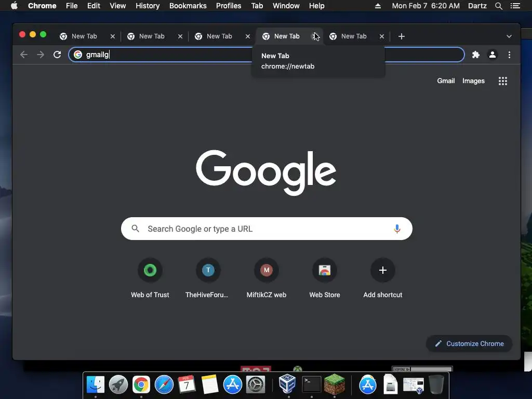Open the Window menu
This screenshot has width=532, height=399.
coord(286,6)
